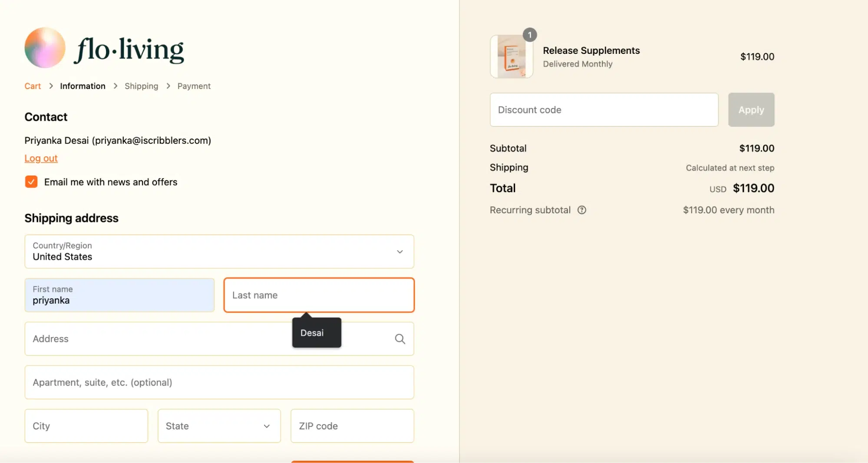Viewport: 868px width, 463px height.
Task: Select the Information breadcrumb step
Action: coord(83,86)
